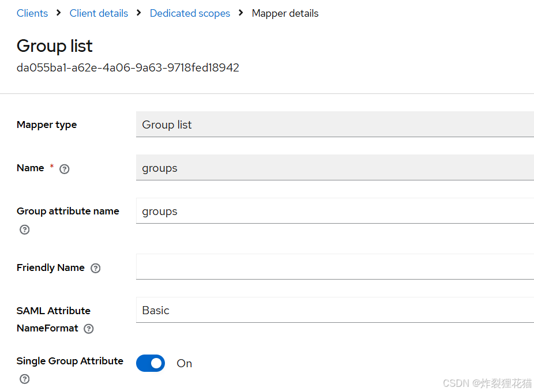
Task: Click the On label beside the toggle
Action: [184, 363]
